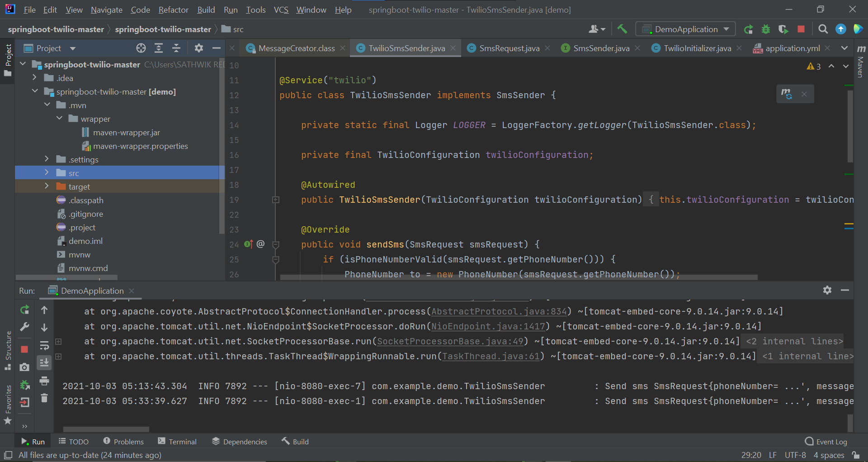
Task: Click the Rerun icon in Run panel
Action: point(25,310)
